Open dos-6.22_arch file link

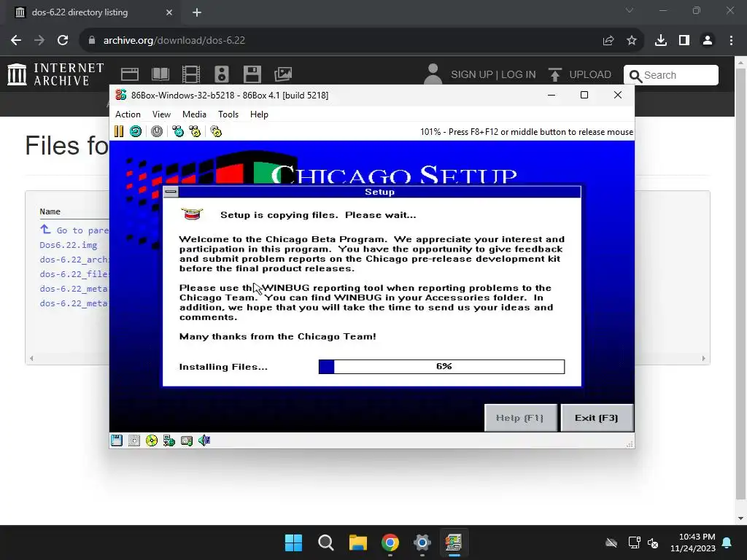point(74,260)
